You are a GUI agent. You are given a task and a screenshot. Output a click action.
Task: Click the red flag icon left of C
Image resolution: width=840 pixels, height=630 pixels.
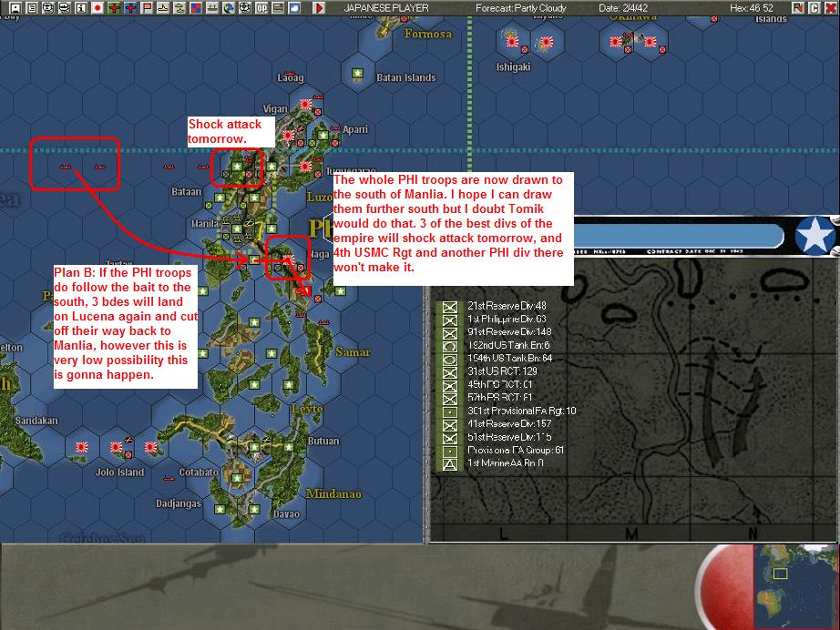[x=798, y=8]
